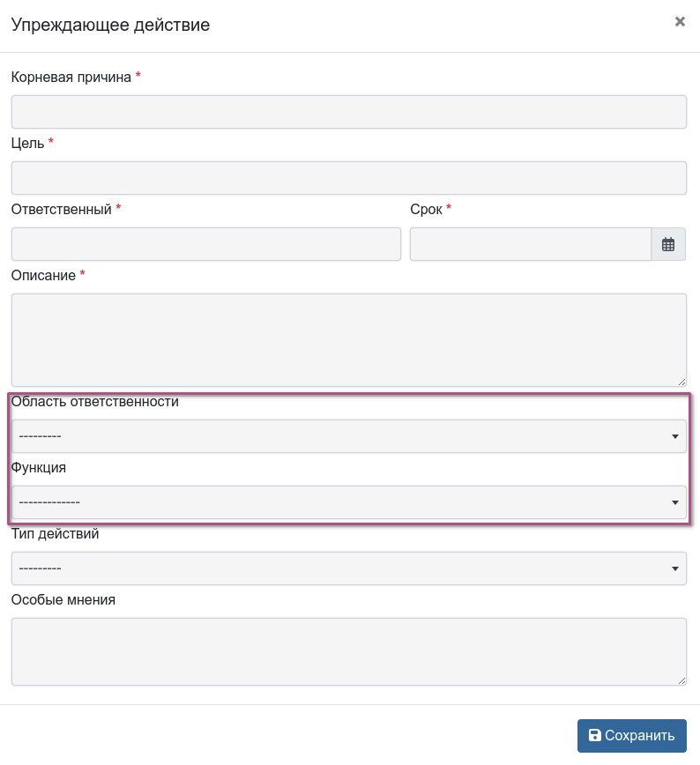700x765 pixels.
Task: Open the Функция dropdown list
Action: (348, 502)
